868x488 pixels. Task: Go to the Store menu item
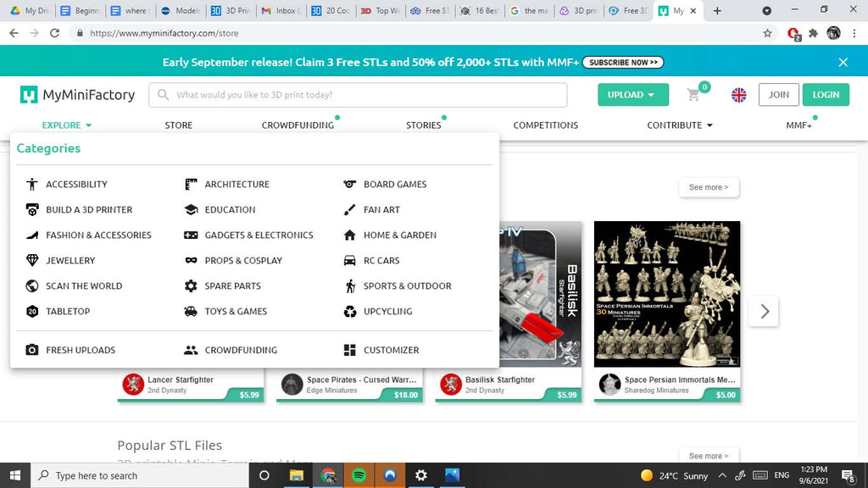click(179, 125)
